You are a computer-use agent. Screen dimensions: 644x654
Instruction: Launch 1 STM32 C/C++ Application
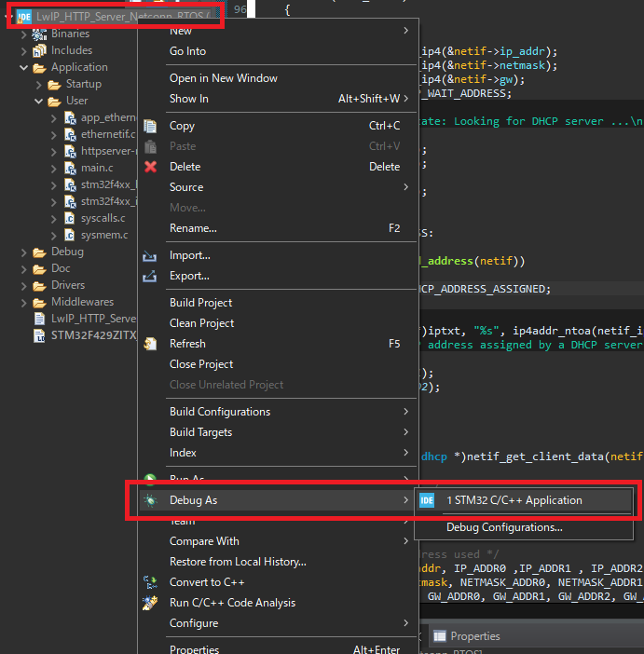pyautogui.click(x=524, y=500)
